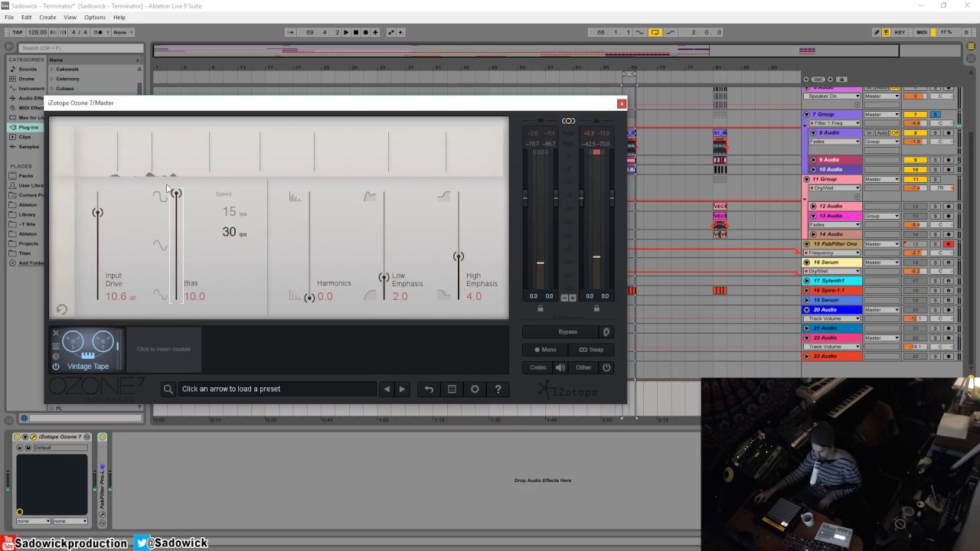
Task: Open the Edit menu
Action: [x=27, y=17]
